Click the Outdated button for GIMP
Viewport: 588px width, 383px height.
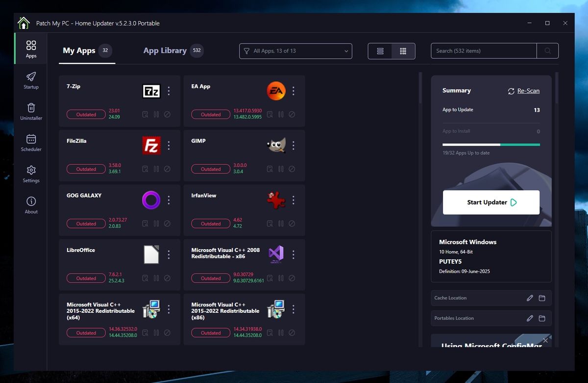click(x=211, y=169)
